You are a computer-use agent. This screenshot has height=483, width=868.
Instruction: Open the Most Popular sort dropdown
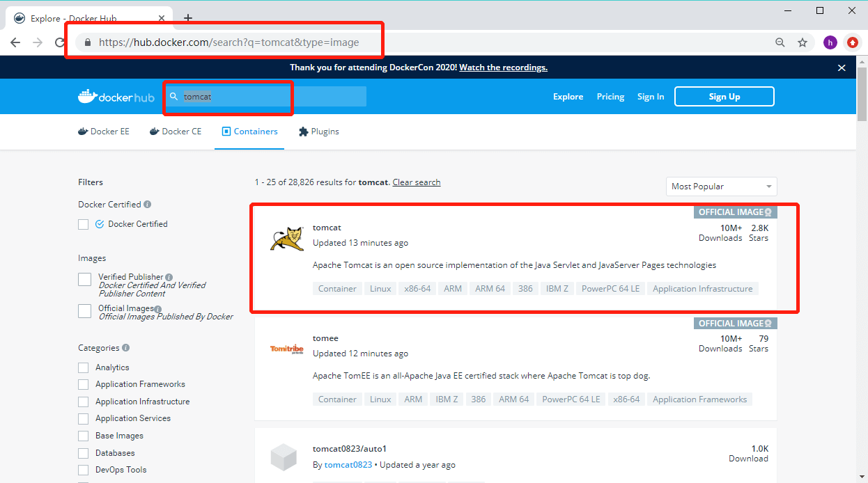point(721,187)
